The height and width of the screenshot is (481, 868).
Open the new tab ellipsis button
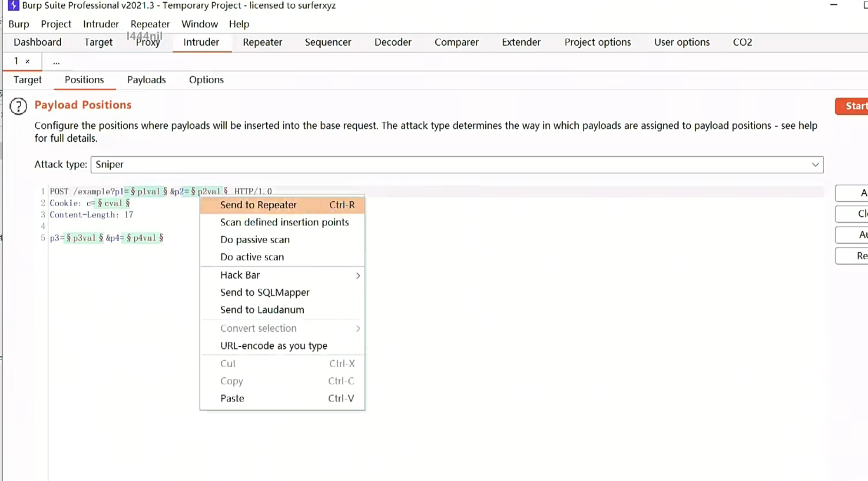tap(56, 62)
